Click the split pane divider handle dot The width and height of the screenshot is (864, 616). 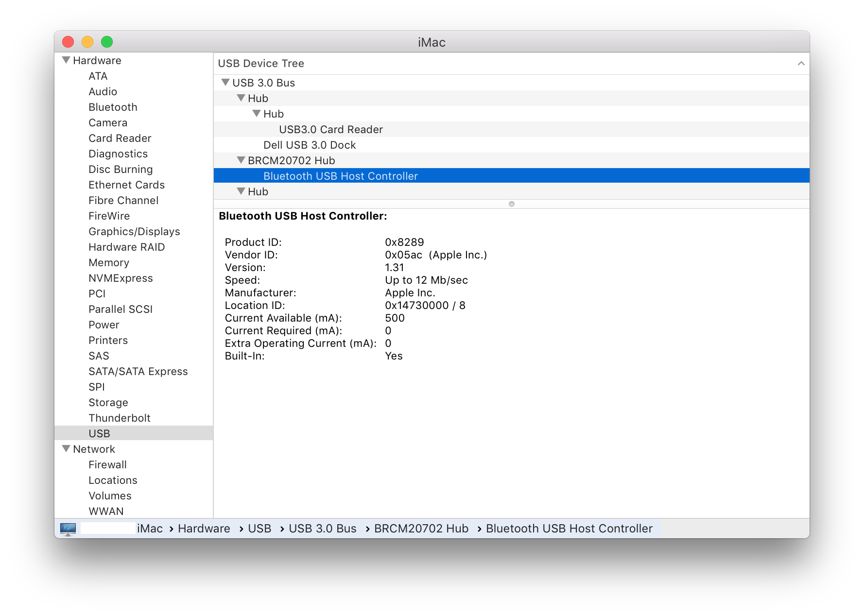pos(512,204)
